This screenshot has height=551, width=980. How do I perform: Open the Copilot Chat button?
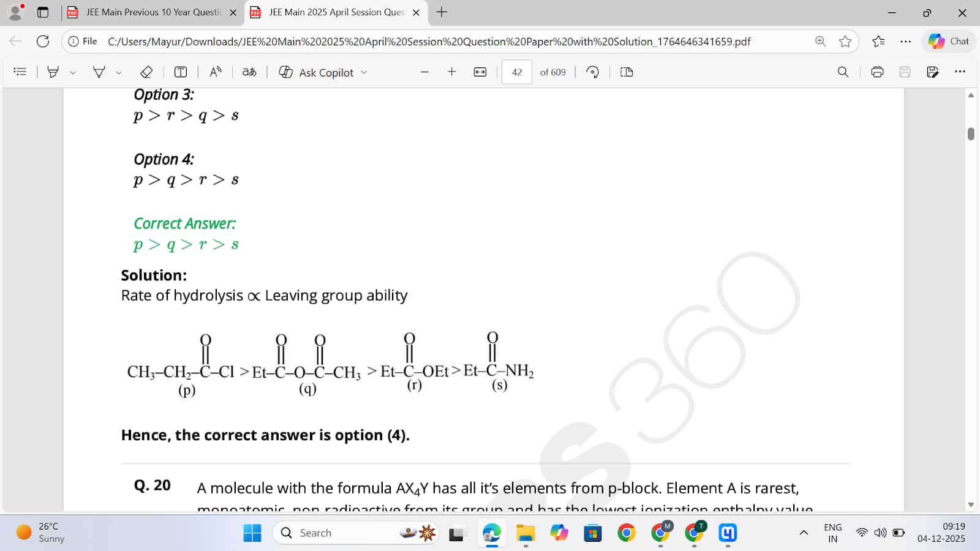click(949, 42)
